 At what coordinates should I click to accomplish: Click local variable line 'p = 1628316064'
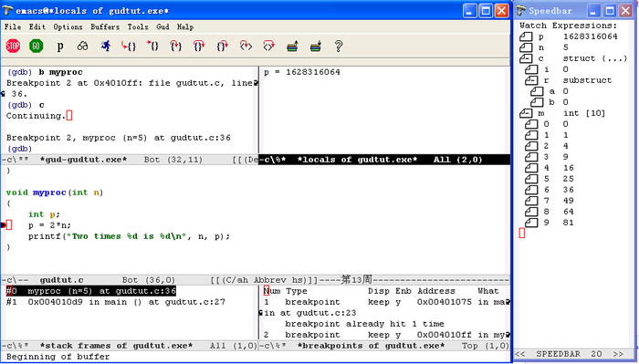[301, 72]
